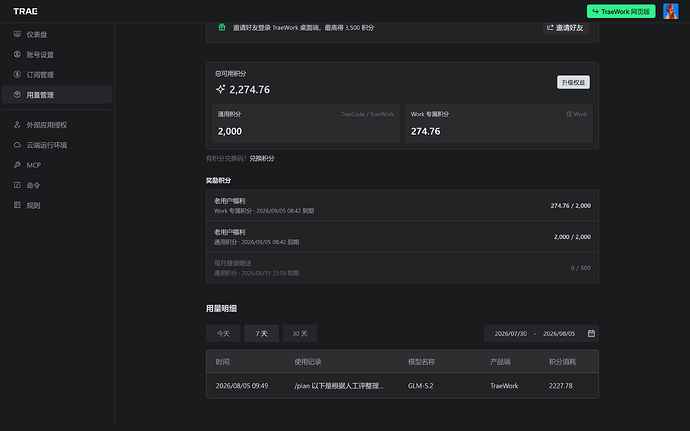Filter usage by 7 天
Viewport: 690px width, 431px height.
point(261,333)
